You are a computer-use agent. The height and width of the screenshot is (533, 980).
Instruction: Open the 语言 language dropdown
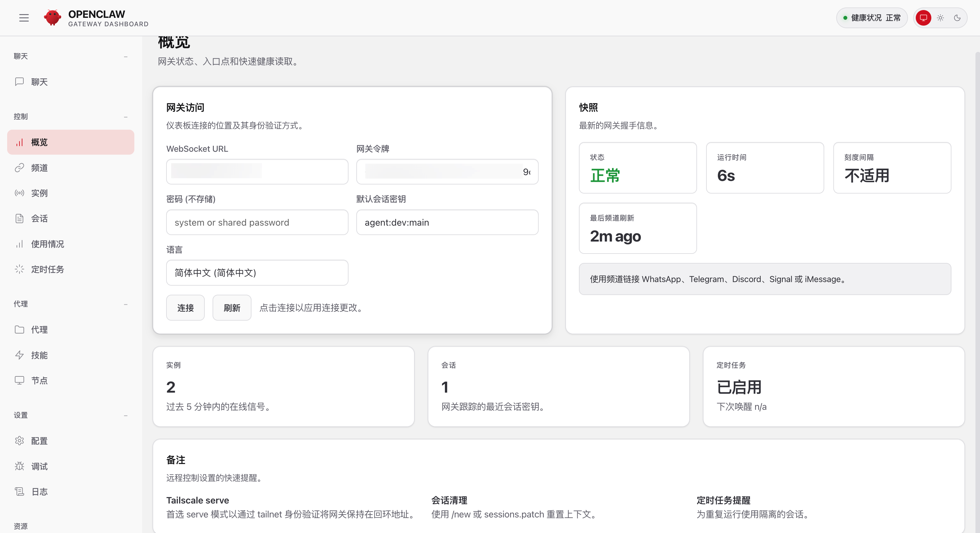pyautogui.click(x=257, y=273)
